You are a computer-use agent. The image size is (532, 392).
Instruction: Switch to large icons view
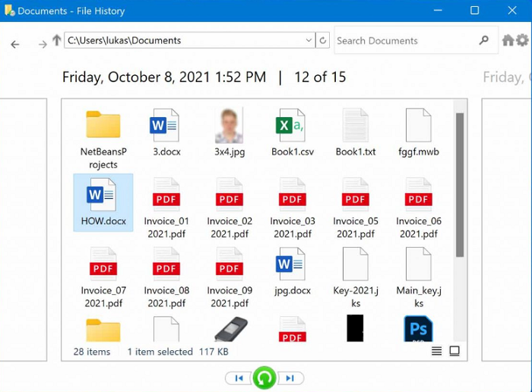[454, 351]
